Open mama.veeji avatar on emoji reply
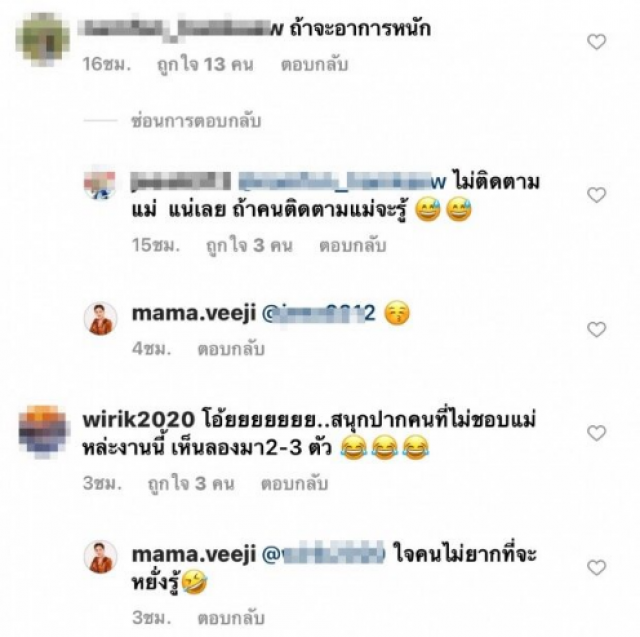 click(100, 318)
